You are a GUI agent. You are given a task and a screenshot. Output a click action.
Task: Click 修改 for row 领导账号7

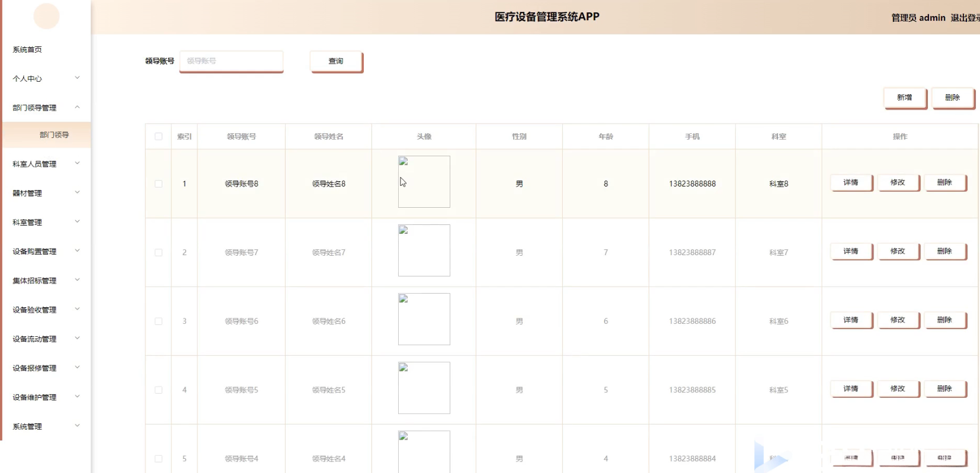898,251
